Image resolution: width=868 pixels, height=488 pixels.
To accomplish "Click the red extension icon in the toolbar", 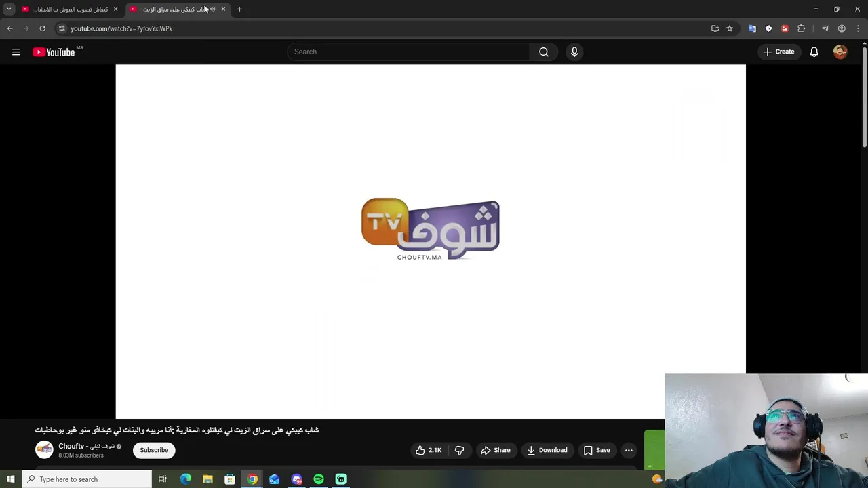I will click(785, 28).
